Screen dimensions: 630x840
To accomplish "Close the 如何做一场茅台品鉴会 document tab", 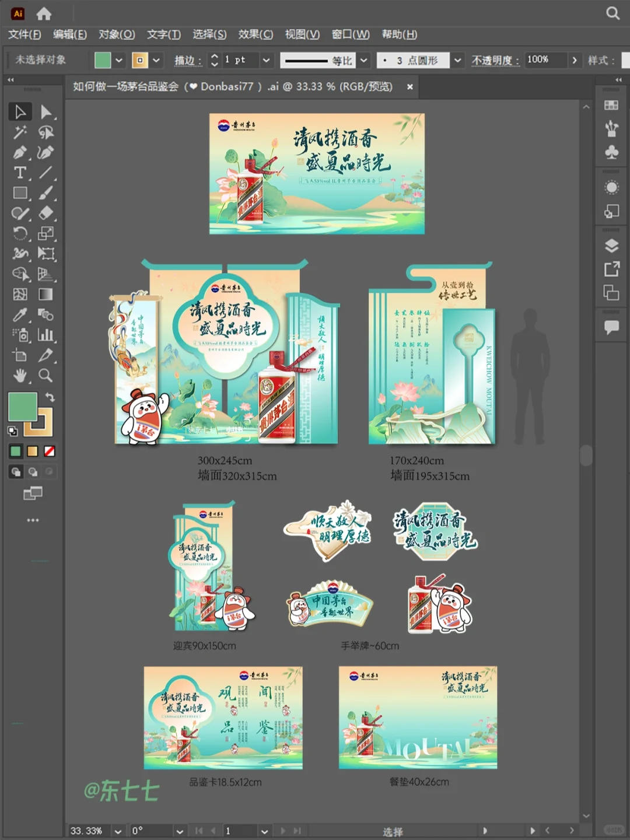I will [410, 86].
